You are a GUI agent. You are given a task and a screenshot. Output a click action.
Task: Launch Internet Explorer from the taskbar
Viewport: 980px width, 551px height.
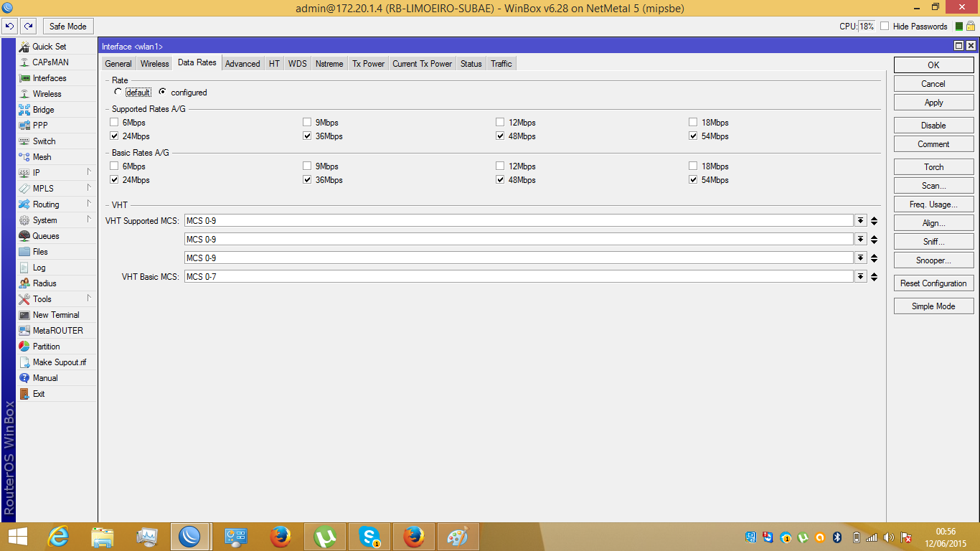tap(58, 537)
